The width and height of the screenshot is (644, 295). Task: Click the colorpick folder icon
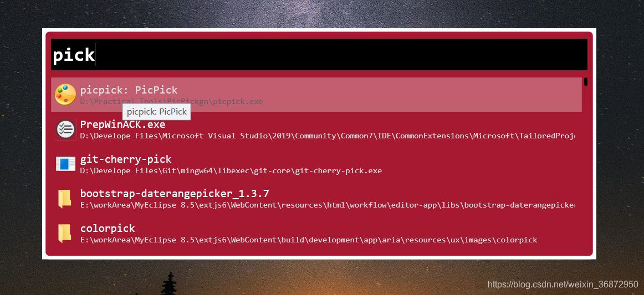click(64, 233)
